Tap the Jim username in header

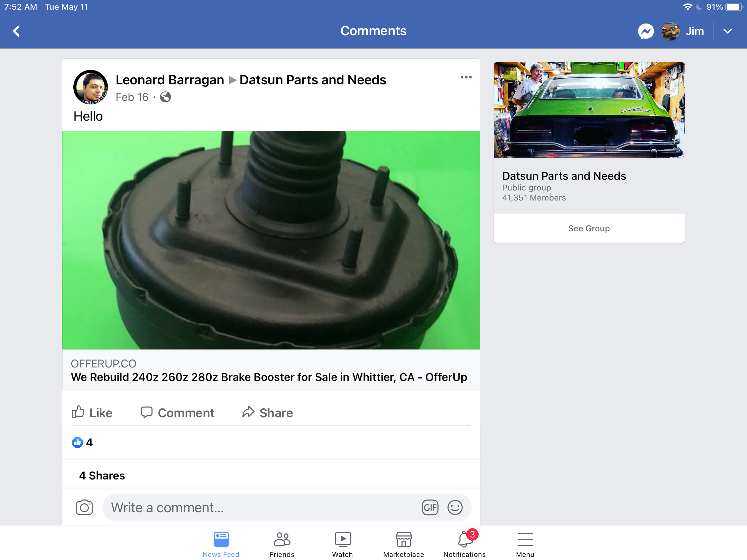click(694, 31)
